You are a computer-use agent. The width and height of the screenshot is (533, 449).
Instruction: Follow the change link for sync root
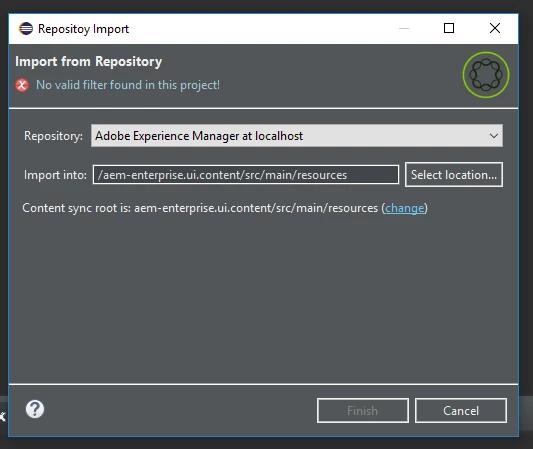point(405,208)
